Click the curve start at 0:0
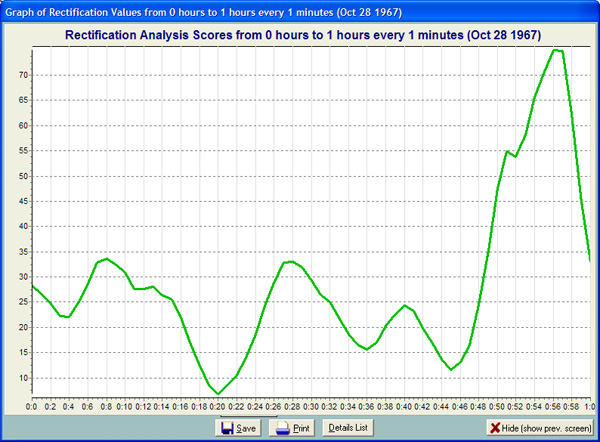600x442 pixels. click(32, 286)
